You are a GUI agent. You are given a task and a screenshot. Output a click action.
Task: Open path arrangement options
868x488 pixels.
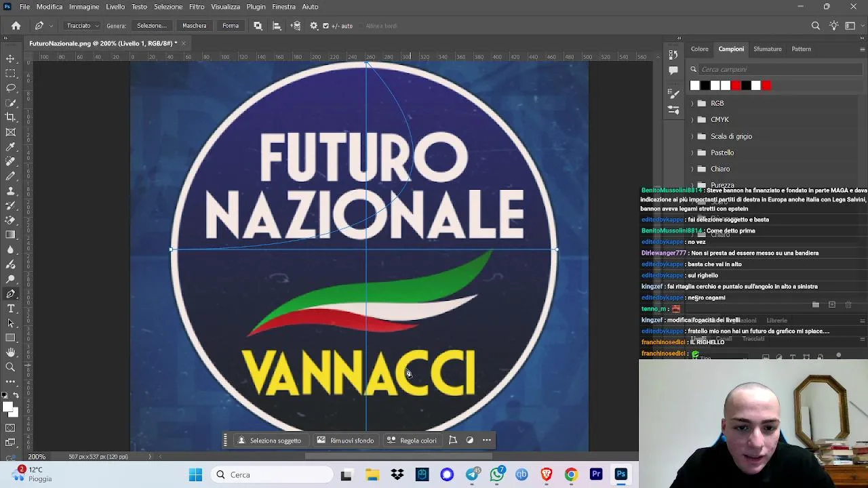[296, 26]
